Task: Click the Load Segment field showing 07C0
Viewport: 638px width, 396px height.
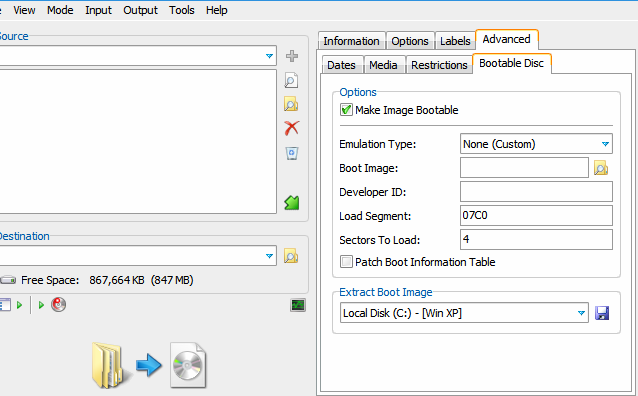Action: tap(536, 216)
